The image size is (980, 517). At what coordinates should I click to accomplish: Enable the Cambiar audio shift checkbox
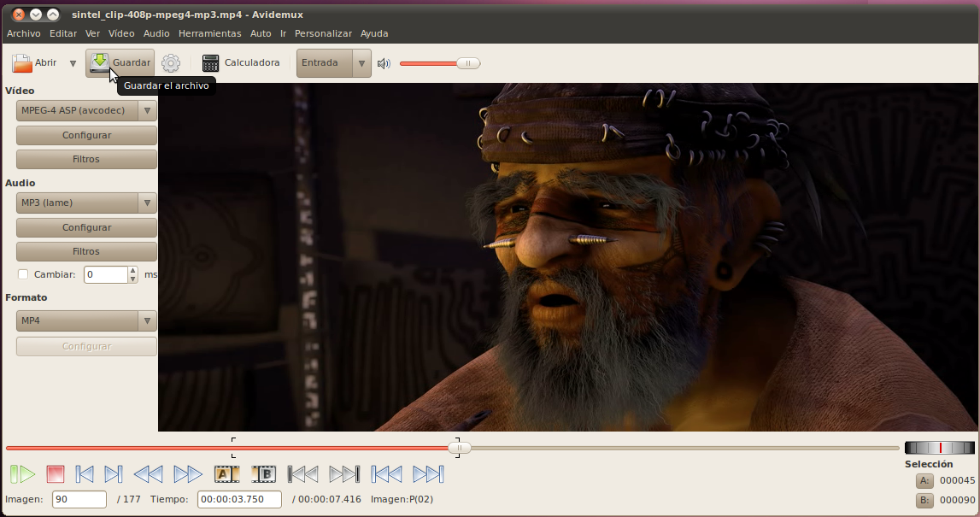[x=23, y=274]
